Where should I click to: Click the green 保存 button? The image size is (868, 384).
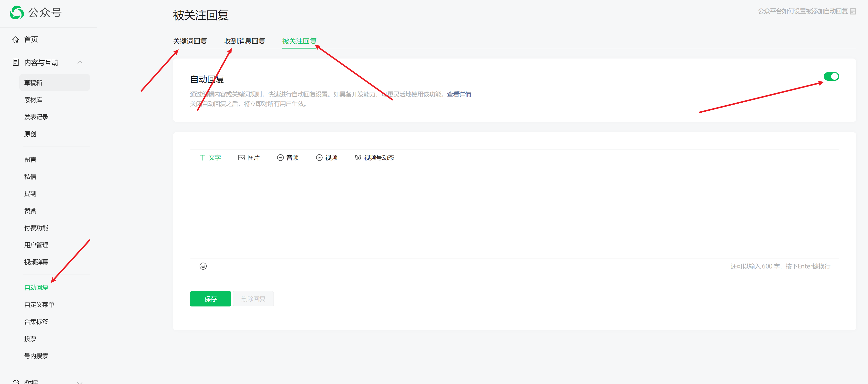tap(210, 299)
